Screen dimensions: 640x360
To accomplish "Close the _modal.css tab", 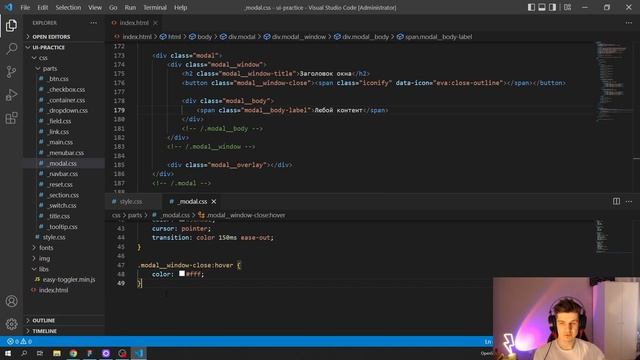I will tap(213, 202).
